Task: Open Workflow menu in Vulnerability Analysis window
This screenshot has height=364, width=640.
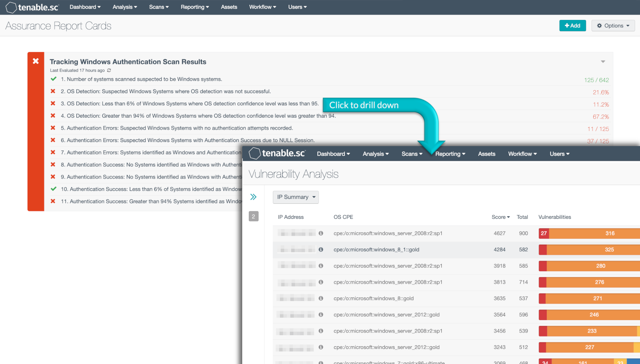Action: (x=523, y=154)
